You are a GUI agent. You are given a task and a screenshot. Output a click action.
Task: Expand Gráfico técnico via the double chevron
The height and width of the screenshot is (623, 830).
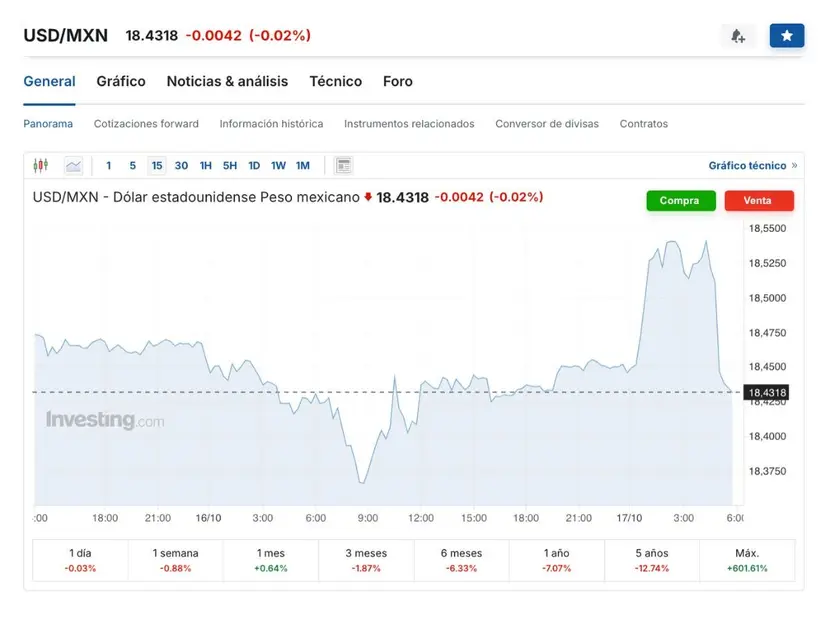(x=794, y=166)
